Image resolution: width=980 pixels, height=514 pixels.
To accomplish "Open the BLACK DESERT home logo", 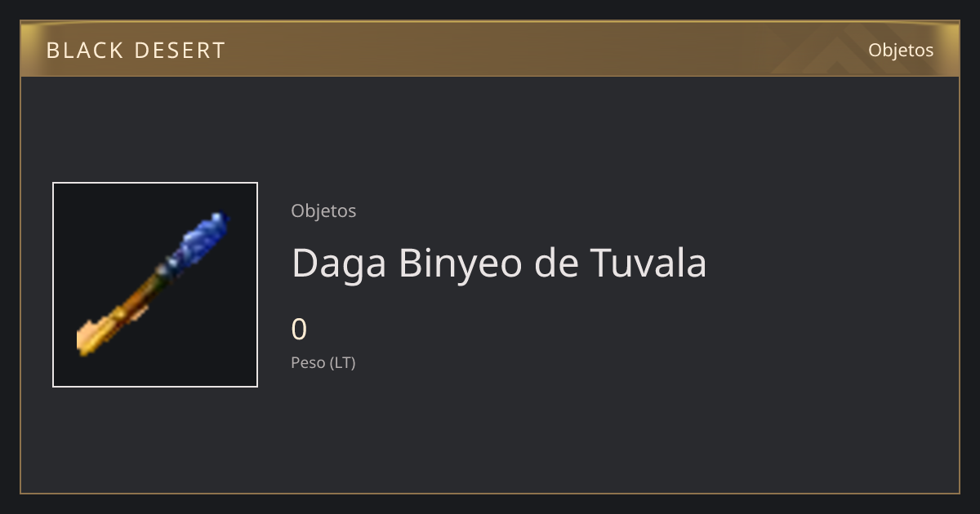I will click(136, 51).
